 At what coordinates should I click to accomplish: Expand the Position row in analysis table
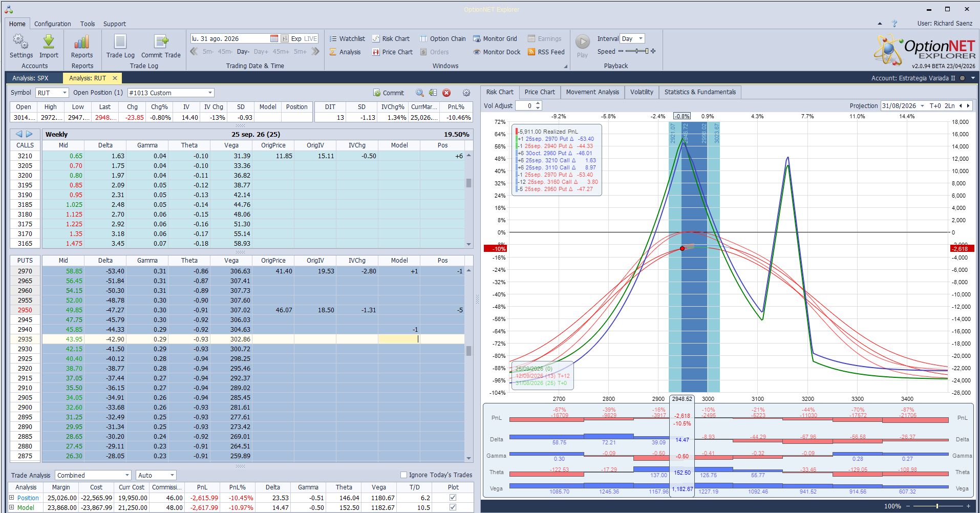pos(12,498)
